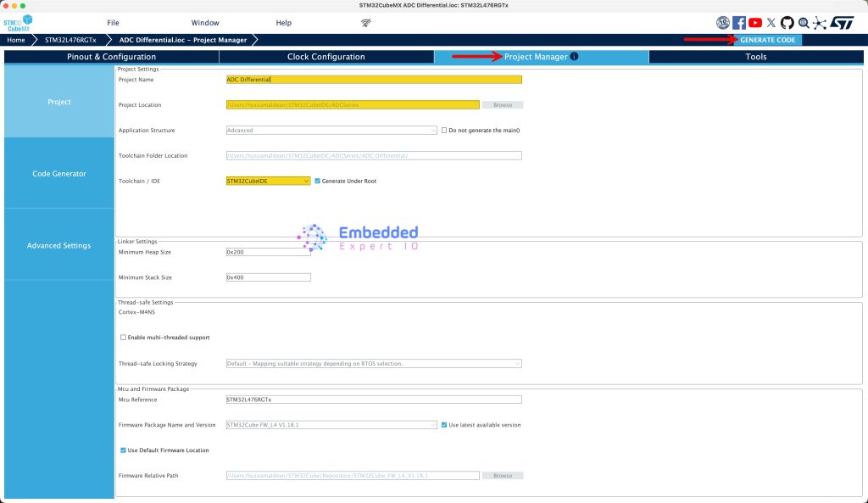The height and width of the screenshot is (503, 868).
Task: Switch to the Clock Configuration tab
Action: point(326,57)
